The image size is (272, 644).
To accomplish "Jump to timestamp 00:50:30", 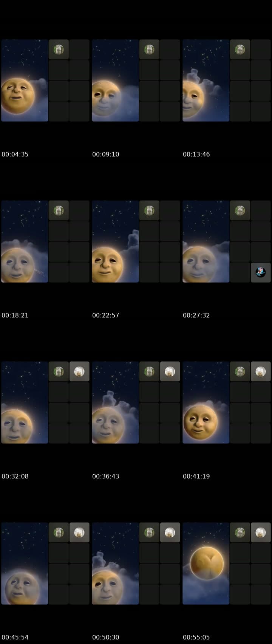I will point(106,637).
